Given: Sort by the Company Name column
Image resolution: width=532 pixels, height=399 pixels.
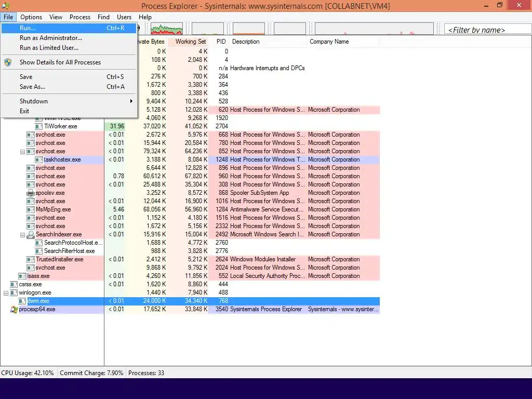Looking at the screenshot, I should 343,42.
